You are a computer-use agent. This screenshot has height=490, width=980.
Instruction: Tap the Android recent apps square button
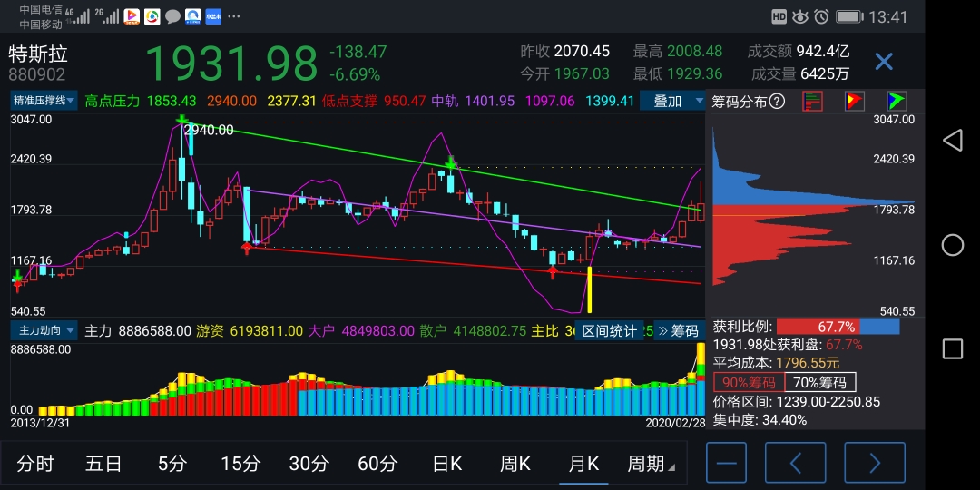point(953,348)
